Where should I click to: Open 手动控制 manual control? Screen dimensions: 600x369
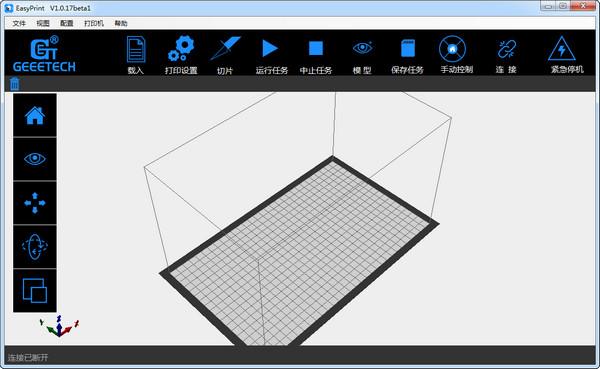[452, 49]
